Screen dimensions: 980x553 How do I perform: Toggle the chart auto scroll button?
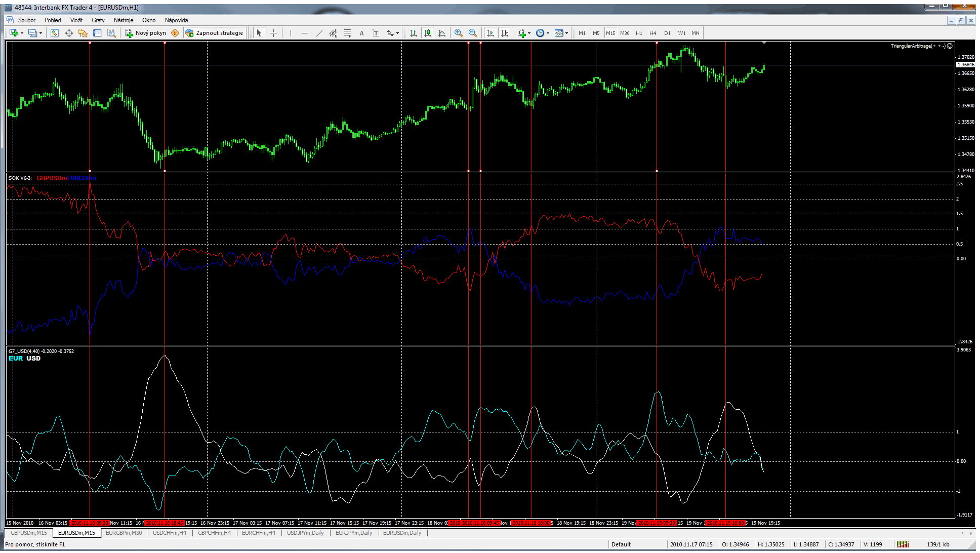pos(491,33)
